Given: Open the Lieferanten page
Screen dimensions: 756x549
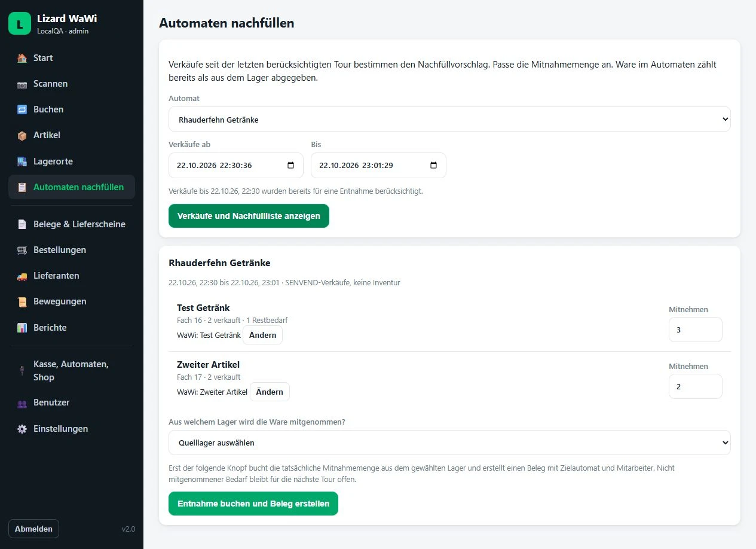Looking at the screenshot, I should click(x=72, y=276).
